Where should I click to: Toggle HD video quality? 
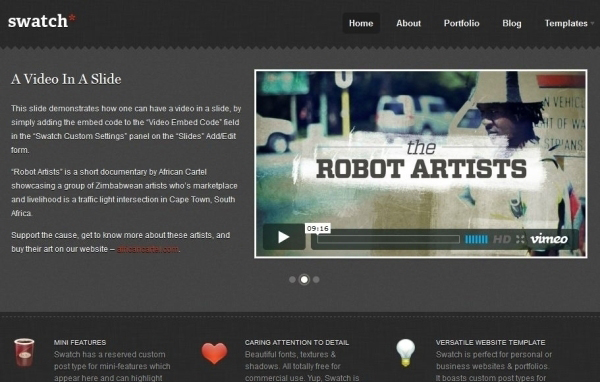(502, 239)
